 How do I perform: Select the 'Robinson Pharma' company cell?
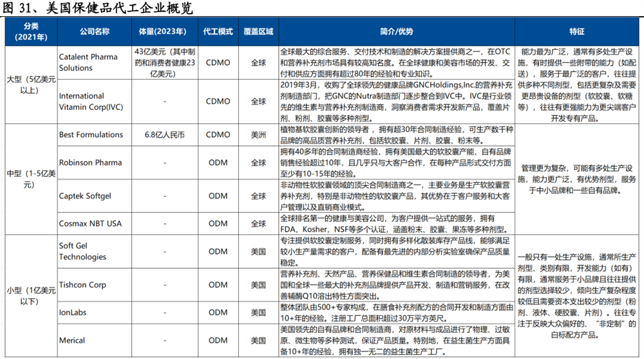coord(95,163)
